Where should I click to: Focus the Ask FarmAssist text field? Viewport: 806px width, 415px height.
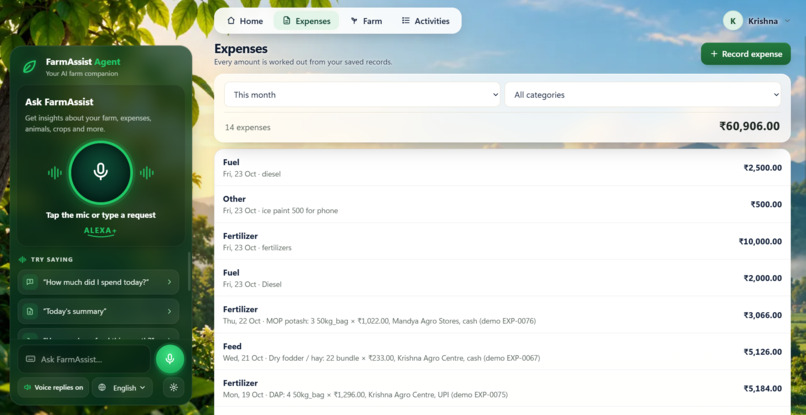[x=84, y=359]
